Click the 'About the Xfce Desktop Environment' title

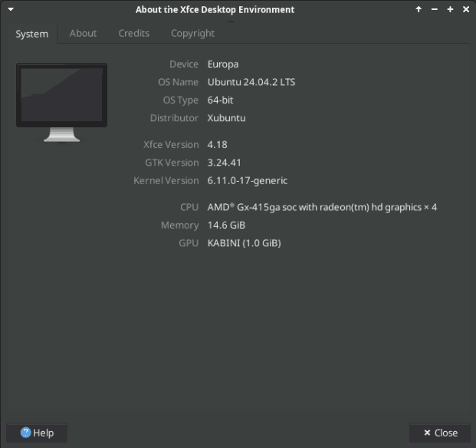(215, 10)
